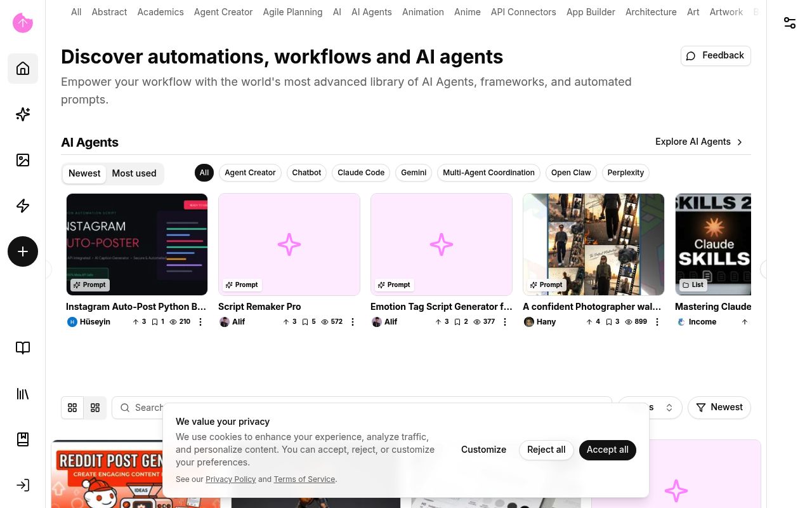Expand Explore AI Agents chevron link
Viewport: 812px width, 508px height.
pyautogui.click(x=699, y=142)
